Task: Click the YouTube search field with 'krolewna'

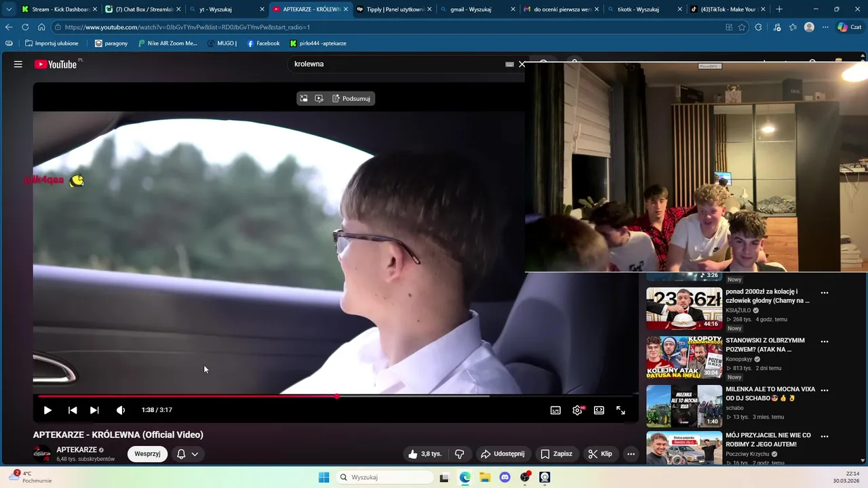Action: coord(397,64)
